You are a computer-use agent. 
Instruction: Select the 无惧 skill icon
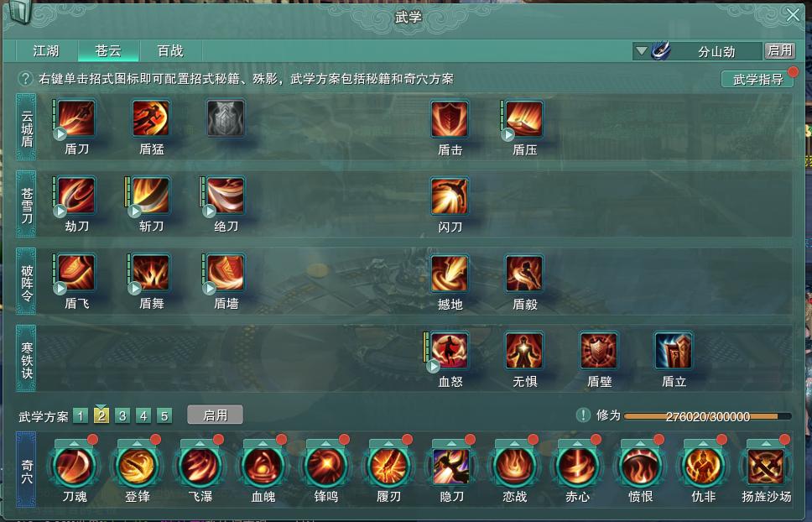pos(524,351)
